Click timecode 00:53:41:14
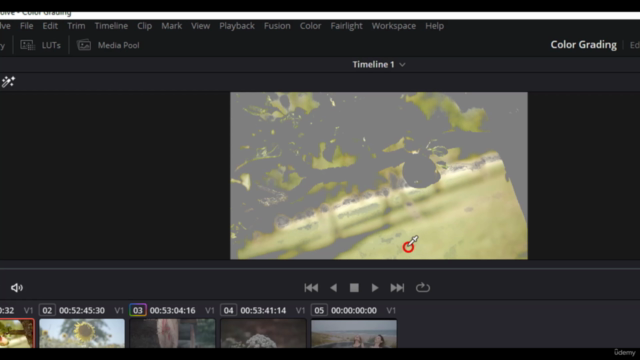640x360 pixels. pos(263,311)
